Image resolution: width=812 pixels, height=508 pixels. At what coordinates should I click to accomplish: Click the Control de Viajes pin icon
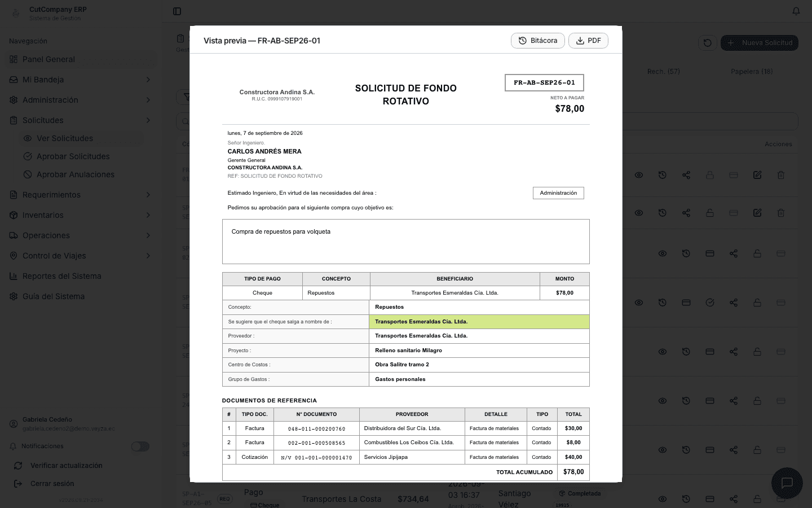(14, 256)
